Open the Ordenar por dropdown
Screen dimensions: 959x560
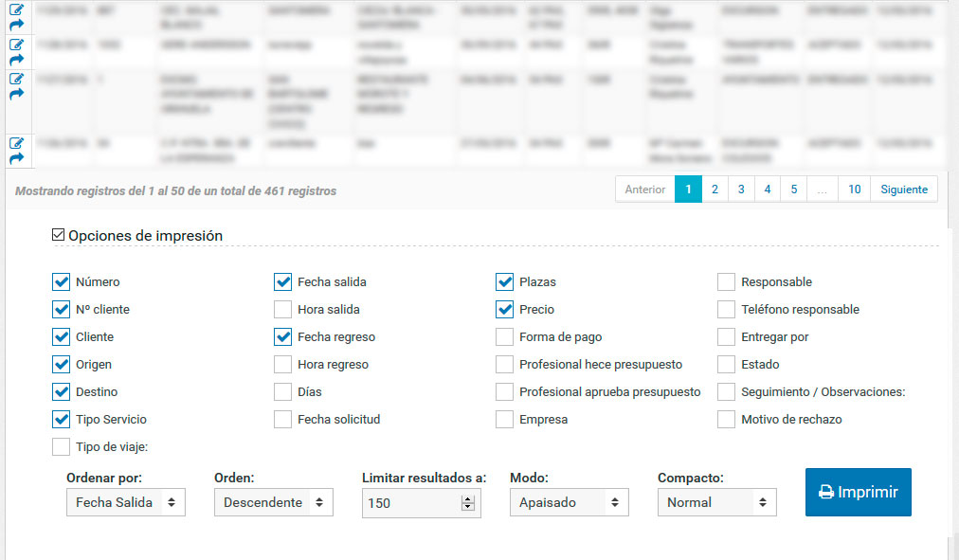click(x=126, y=502)
